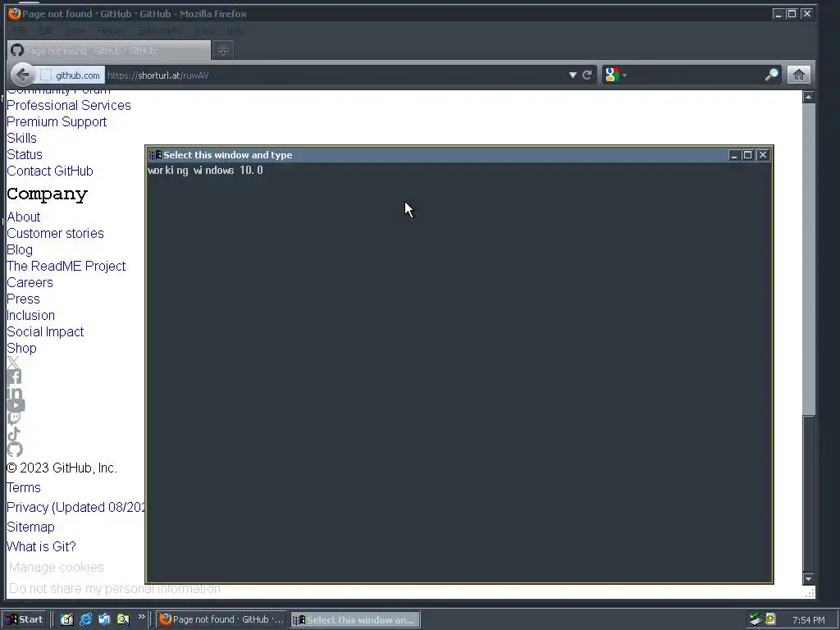Open the Inclusion link
840x630 pixels.
30,316
